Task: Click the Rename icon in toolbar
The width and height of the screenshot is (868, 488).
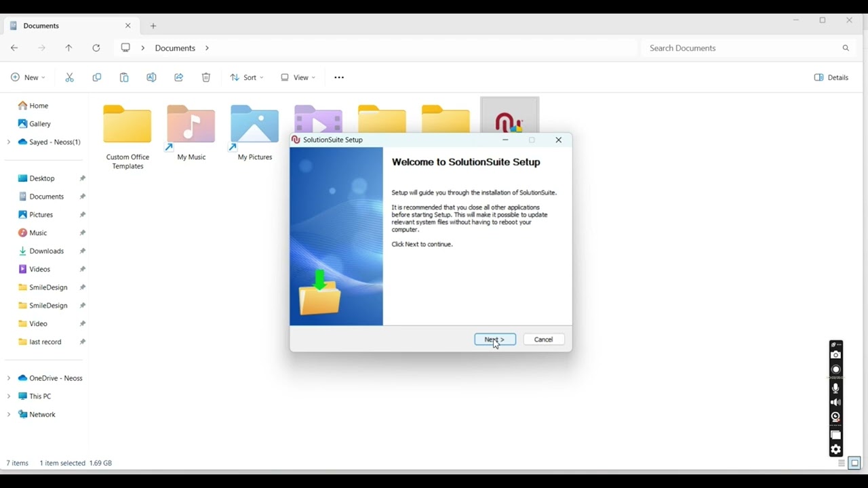Action: pyautogui.click(x=151, y=77)
